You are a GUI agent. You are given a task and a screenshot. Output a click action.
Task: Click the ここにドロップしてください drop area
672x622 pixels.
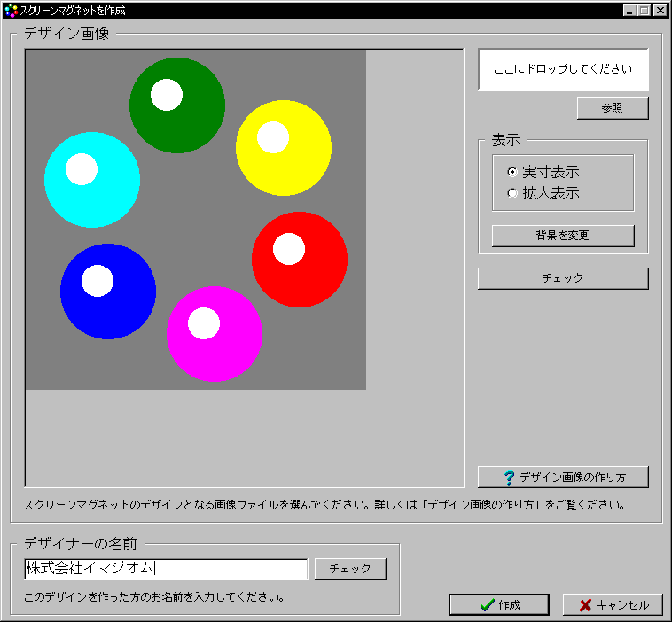point(563,69)
